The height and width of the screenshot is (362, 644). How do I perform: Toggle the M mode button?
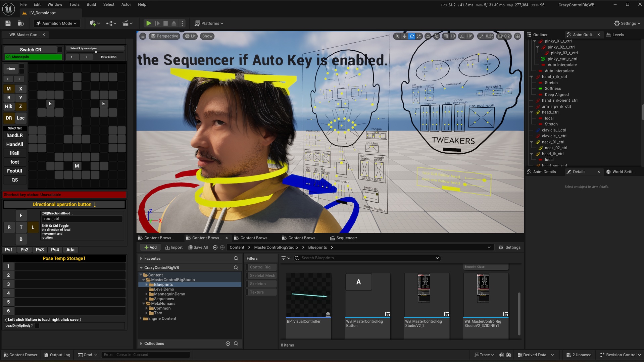9,89
